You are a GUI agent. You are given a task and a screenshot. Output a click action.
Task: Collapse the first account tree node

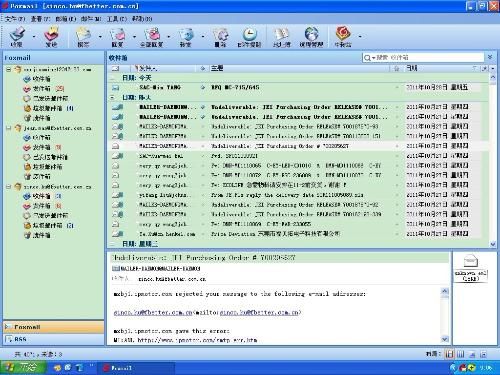[9, 69]
